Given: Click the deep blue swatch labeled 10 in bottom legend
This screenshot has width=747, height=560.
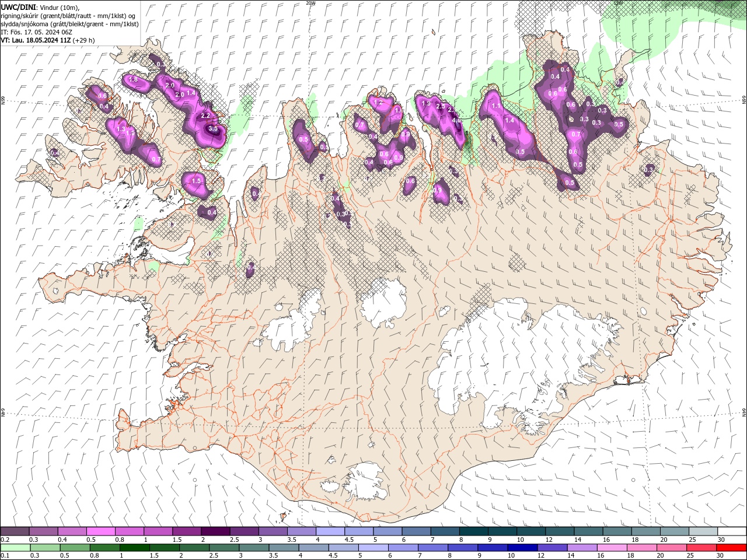Looking at the screenshot, I should (522, 548).
